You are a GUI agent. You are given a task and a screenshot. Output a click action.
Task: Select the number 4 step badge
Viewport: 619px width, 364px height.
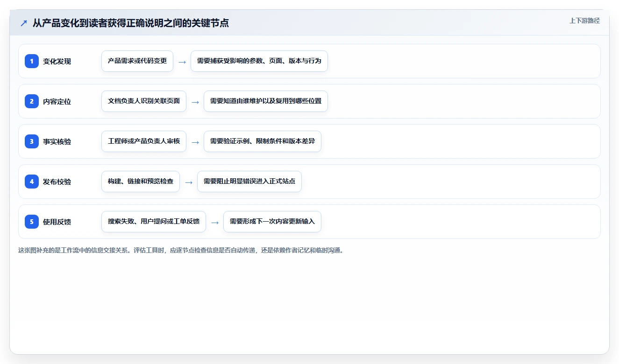tap(32, 182)
